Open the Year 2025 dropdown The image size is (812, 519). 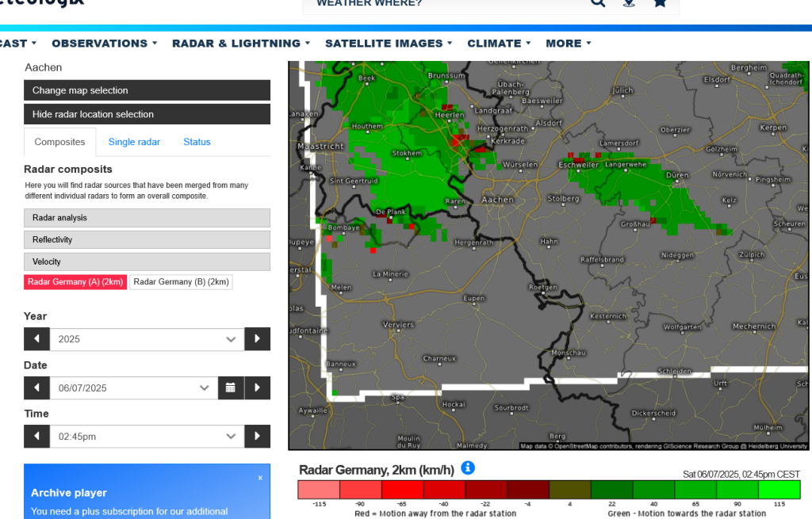[x=147, y=339]
